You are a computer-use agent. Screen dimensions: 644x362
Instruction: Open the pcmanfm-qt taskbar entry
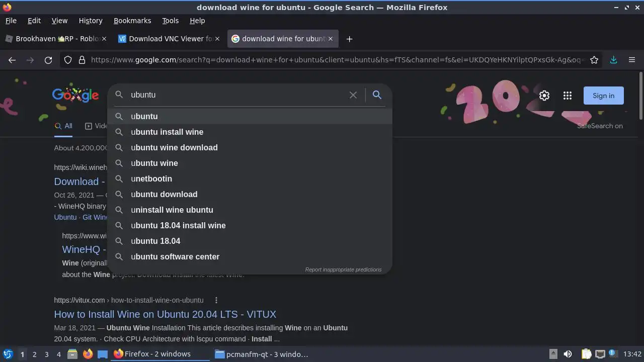coord(263,354)
